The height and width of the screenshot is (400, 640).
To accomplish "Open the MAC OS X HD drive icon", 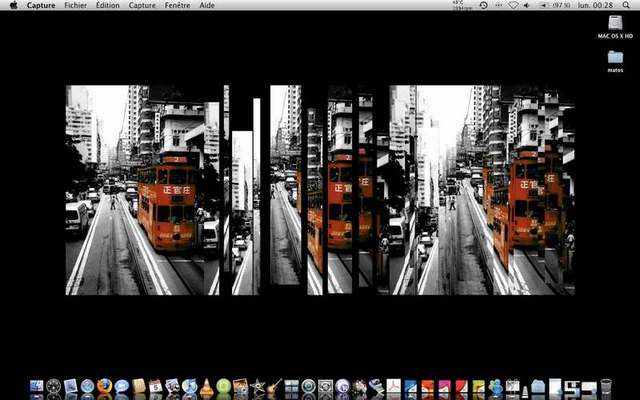I will click(615, 27).
